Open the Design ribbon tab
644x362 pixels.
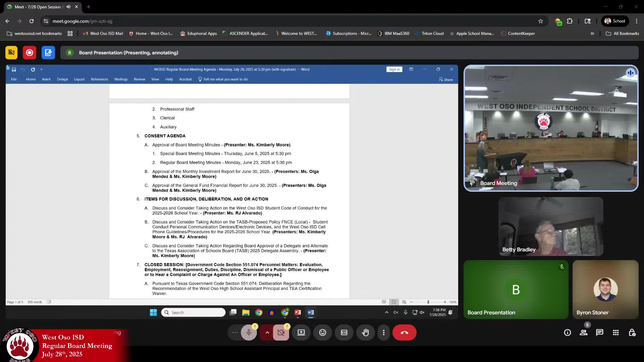coord(62,79)
